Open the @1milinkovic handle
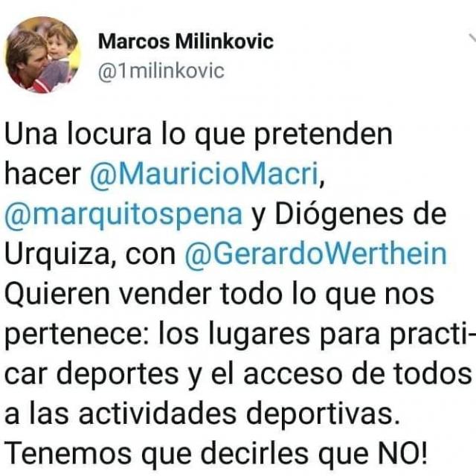This screenshot has height=476, width=476. pos(161,71)
